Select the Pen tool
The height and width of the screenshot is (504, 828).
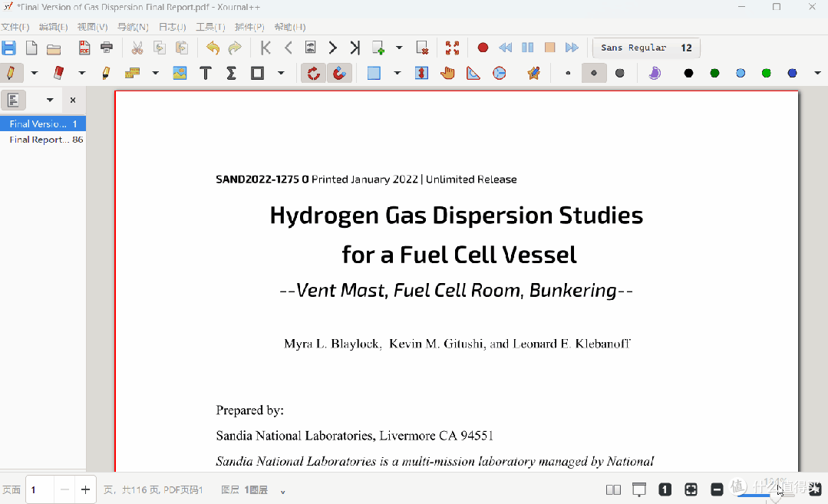(x=11, y=73)
